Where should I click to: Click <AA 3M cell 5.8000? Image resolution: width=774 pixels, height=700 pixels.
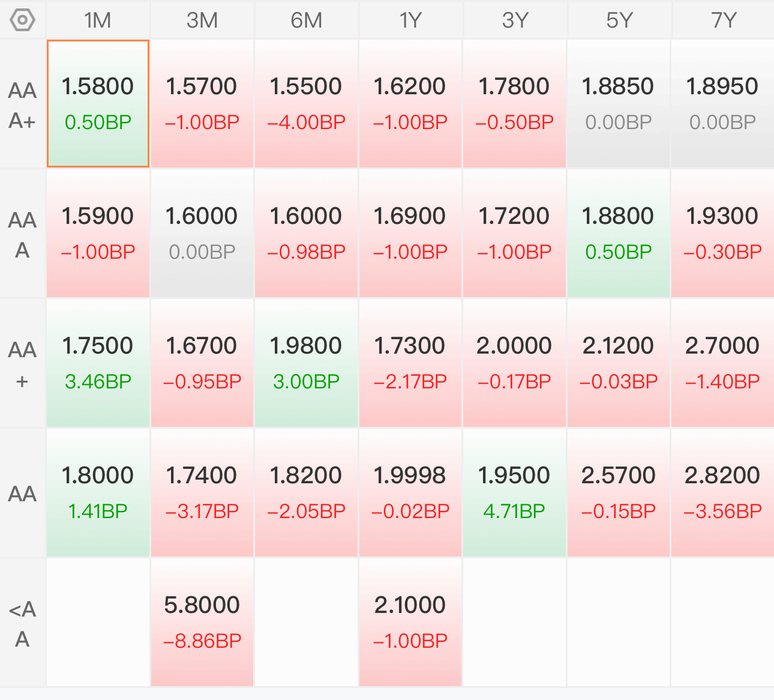pos(202,623)
